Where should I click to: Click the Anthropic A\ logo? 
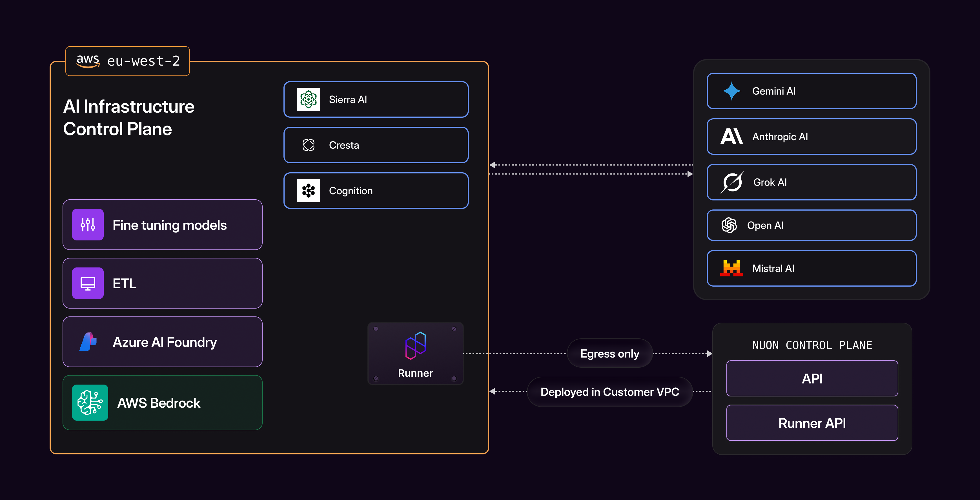731,137
